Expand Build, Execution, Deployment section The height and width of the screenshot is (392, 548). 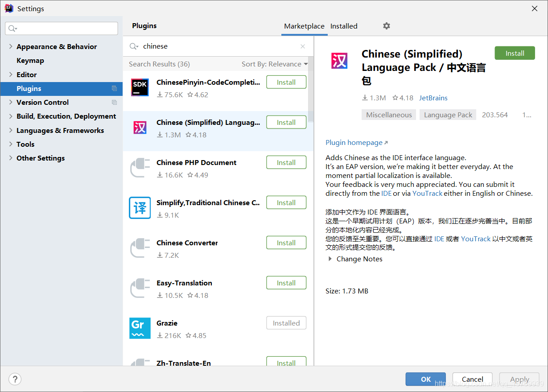11,116
